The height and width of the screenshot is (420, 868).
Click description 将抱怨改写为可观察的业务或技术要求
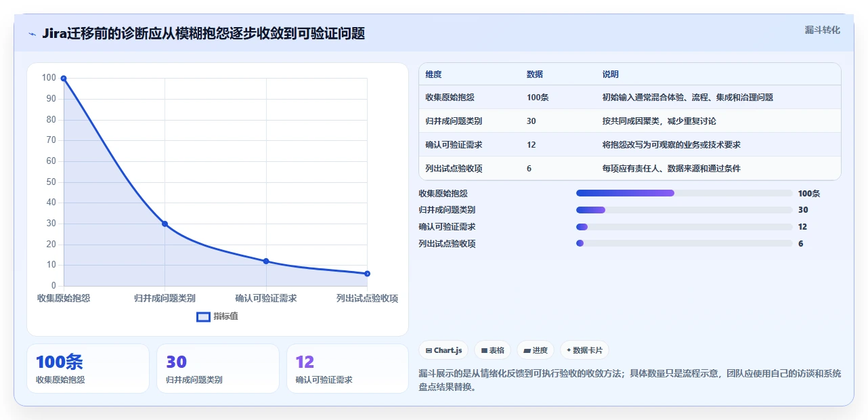[672, 145]
